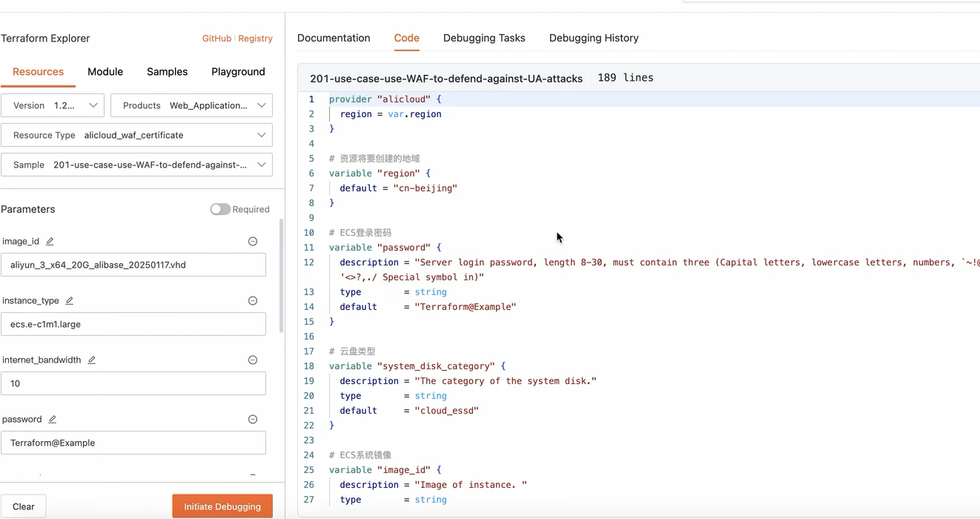Open the Resource Type dropdown
This screenshot has height=519, width=980.
click(x=136, y=135)
